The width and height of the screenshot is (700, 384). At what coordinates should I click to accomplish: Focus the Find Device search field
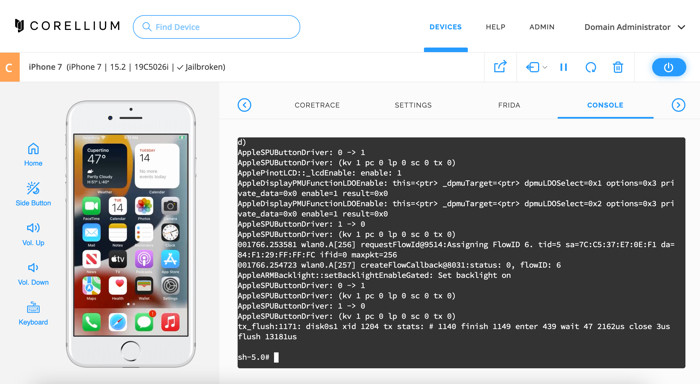point(217,27)
